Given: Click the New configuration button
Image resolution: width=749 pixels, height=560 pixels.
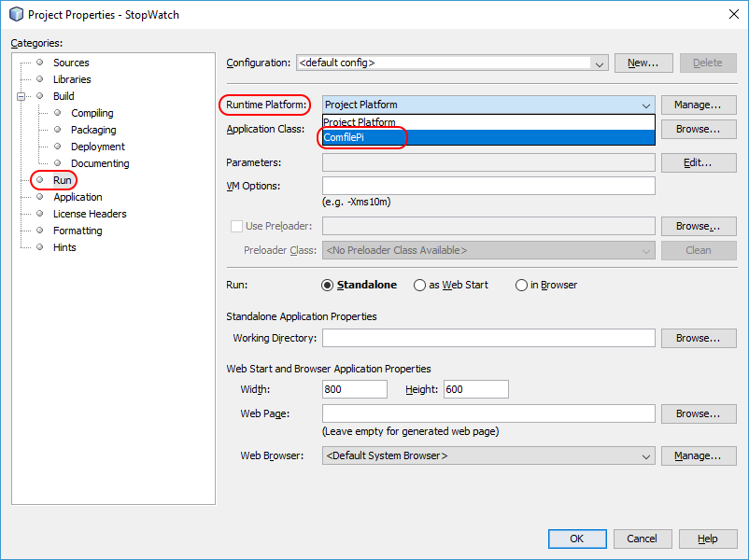Looking at the screenshot, I should (x=643, y=63).
